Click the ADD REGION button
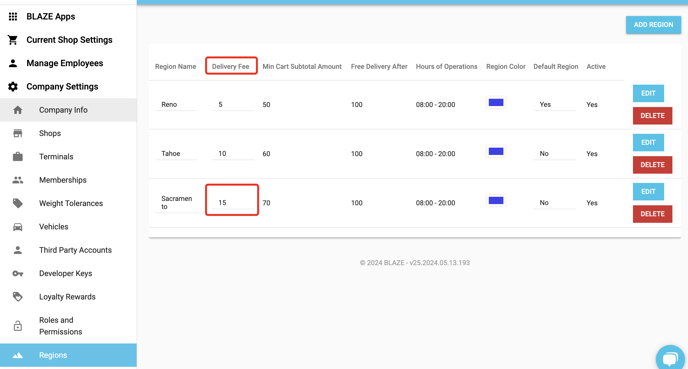Image resolution: width=688 pixels, height=369 pixels. [x=653, y=25]
